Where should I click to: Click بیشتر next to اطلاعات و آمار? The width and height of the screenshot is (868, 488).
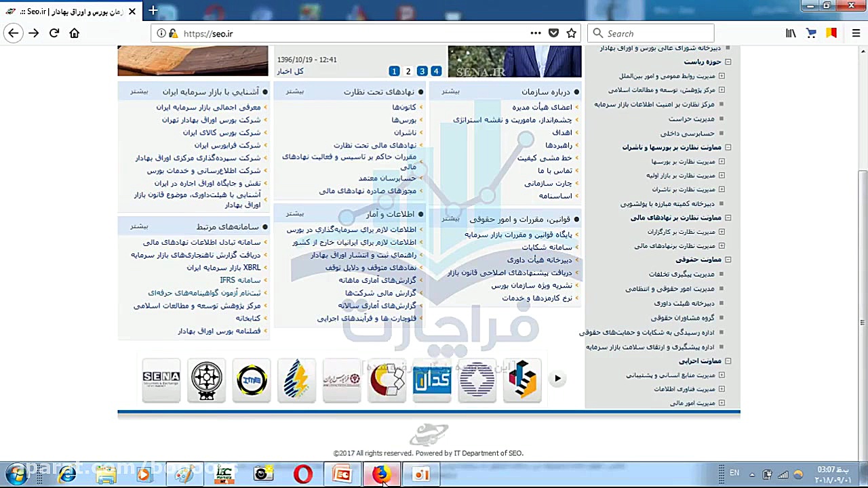point(295,213)
